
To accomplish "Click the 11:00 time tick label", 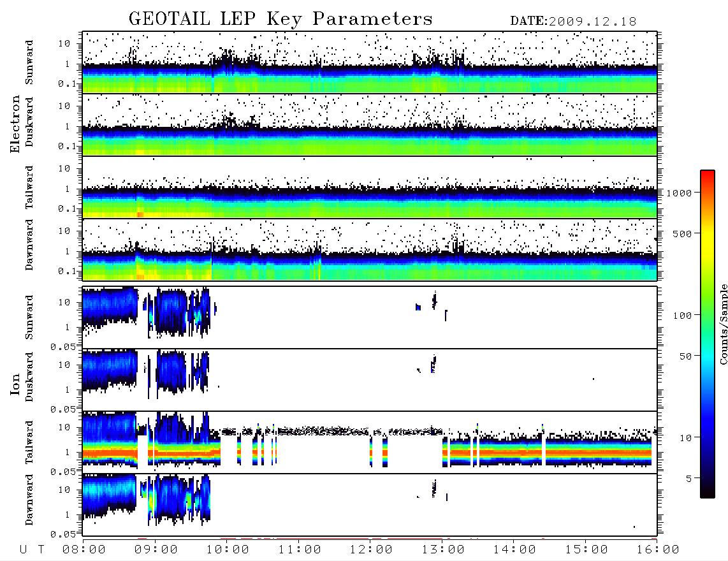I will 300,550.
